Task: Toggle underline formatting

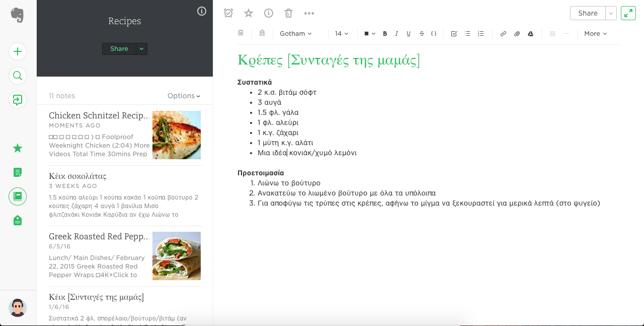Action: click(409, 34)
